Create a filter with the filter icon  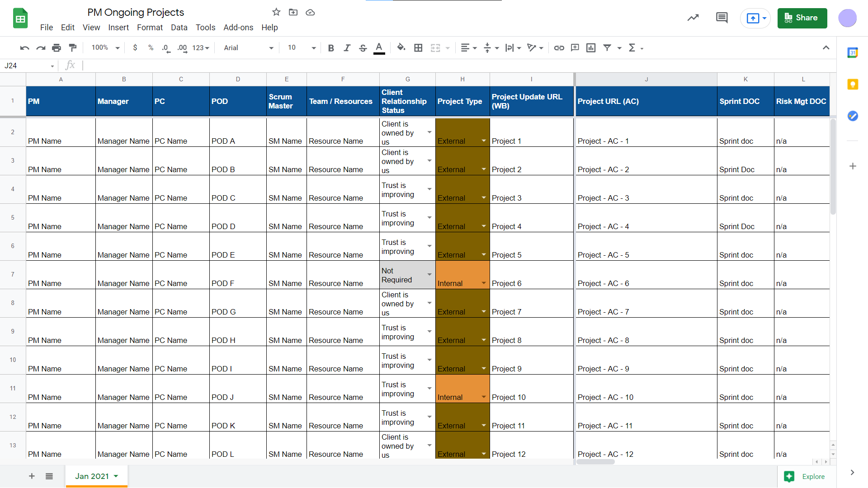[608, 47]
